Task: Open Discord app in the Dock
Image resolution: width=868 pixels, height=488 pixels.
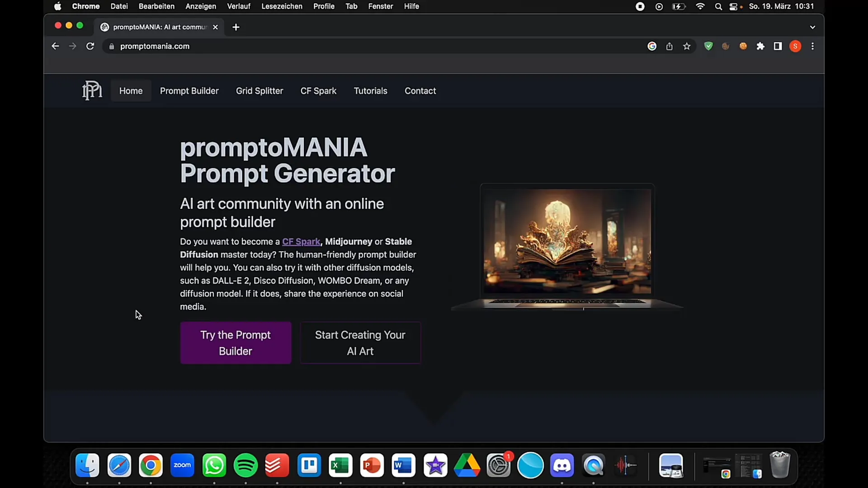Action: tap(562, 465)
